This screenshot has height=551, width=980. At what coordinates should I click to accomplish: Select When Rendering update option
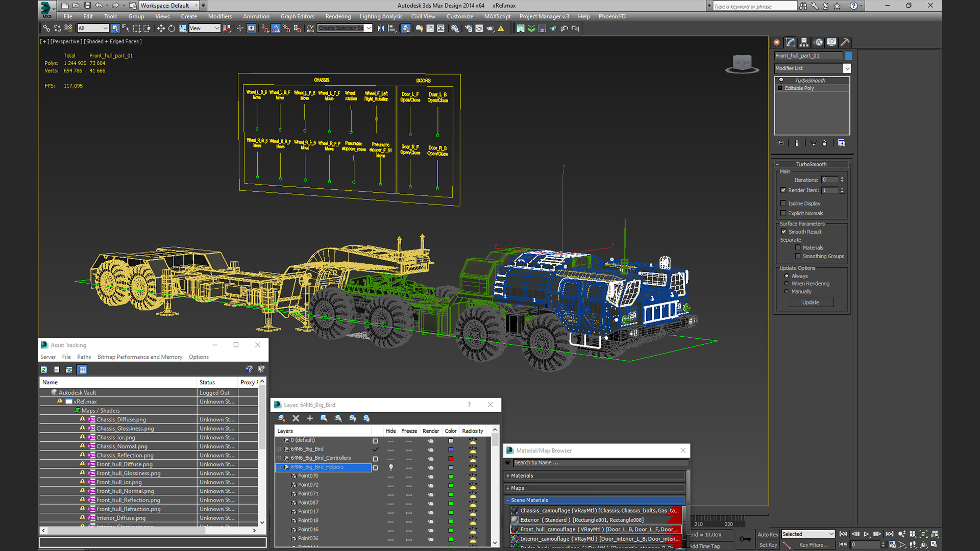pos(787,284)
